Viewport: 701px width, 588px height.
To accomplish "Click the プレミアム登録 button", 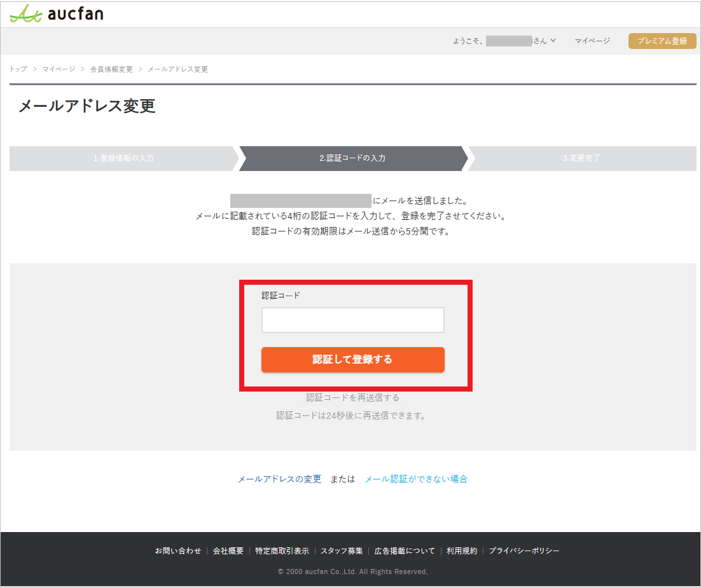I will click(662, 41).
